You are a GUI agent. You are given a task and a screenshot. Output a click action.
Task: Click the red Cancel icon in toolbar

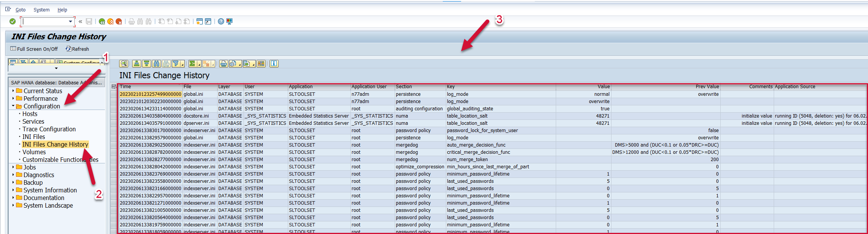[x=119, y=21]
